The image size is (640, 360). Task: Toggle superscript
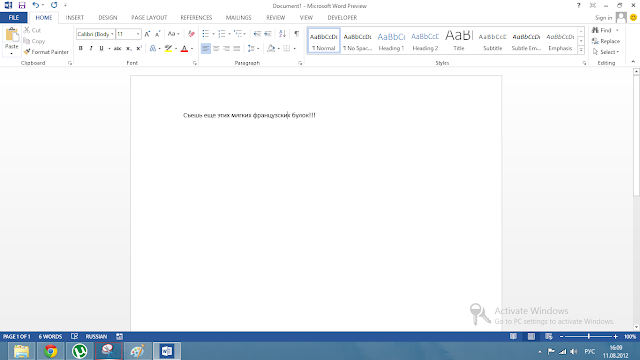[139, 48]
